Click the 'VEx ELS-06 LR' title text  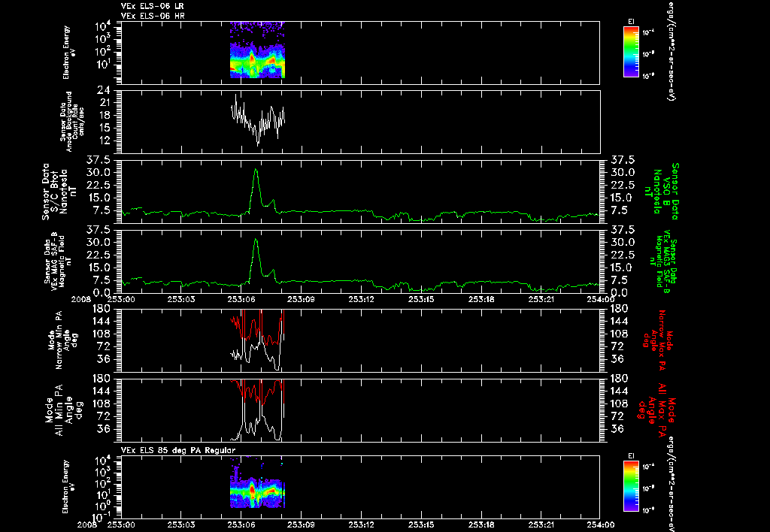[152, 6]
